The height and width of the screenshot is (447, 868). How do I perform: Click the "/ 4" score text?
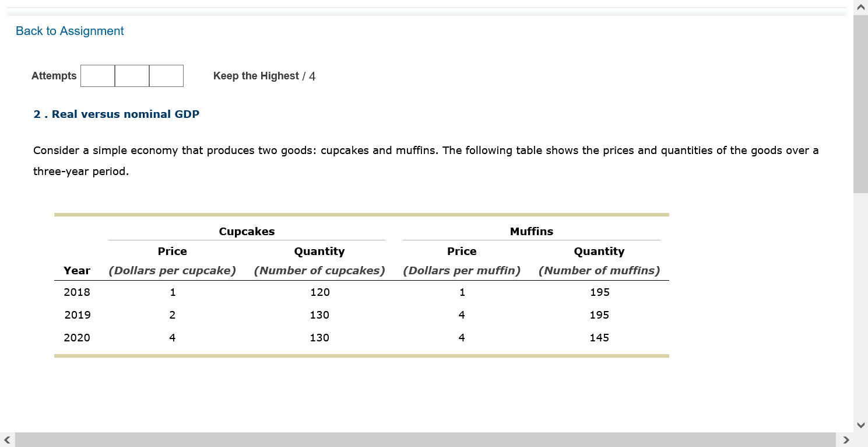pos(309,76)
